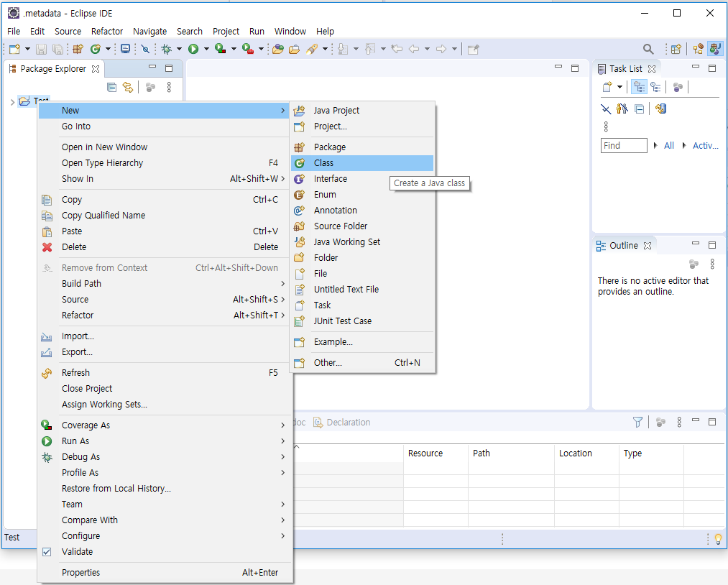Select Class in the New submenu
The width and height of the screenshot is (728, 585).
point(363,163)
